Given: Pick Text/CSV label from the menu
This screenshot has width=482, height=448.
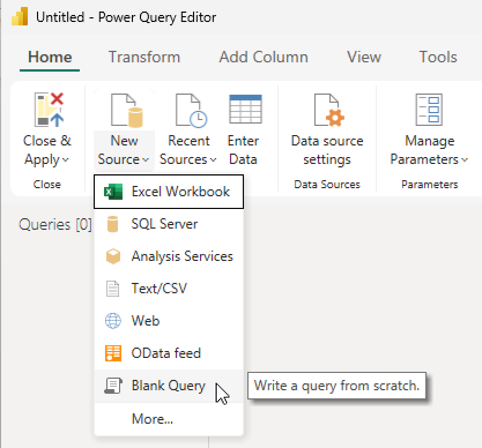Looking at the screenshot, I should click(160, 288).
